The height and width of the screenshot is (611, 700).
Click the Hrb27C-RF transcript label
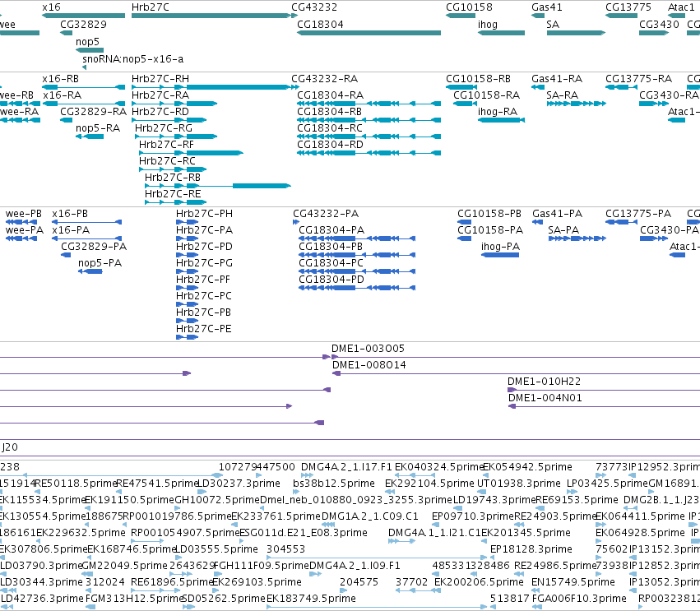click(x=166, y=145)
